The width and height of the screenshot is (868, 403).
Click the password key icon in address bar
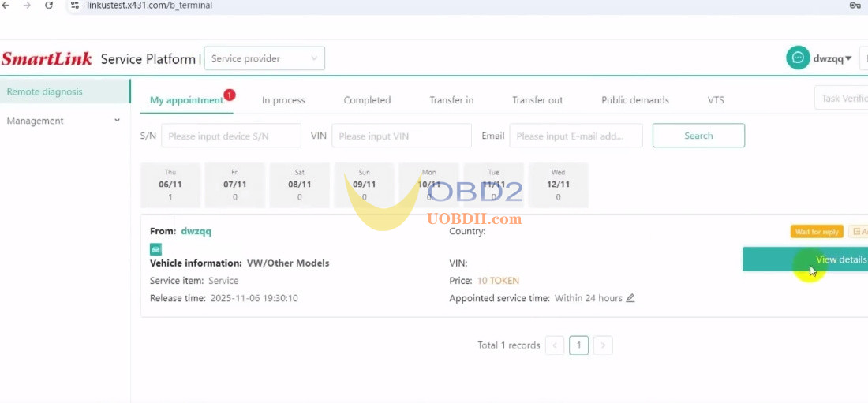pos(855,5)
